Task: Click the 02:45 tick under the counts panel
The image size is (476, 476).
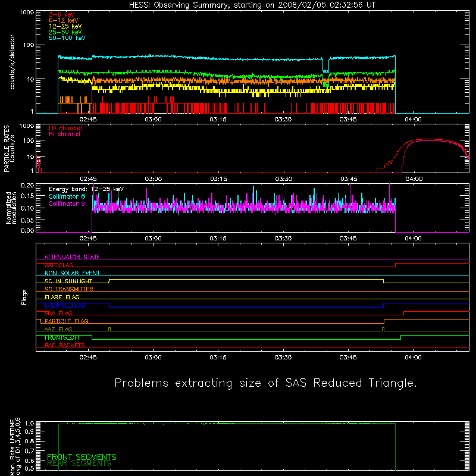Action: tap(88, 120)
